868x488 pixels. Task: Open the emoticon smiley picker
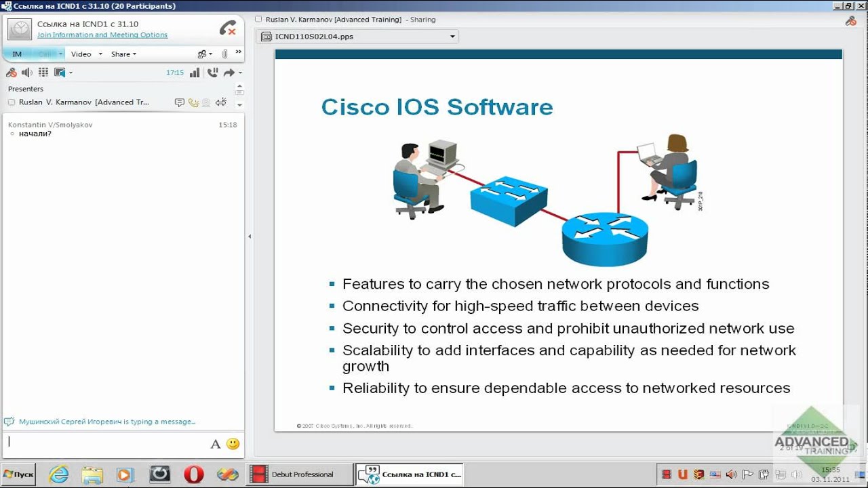233,444
